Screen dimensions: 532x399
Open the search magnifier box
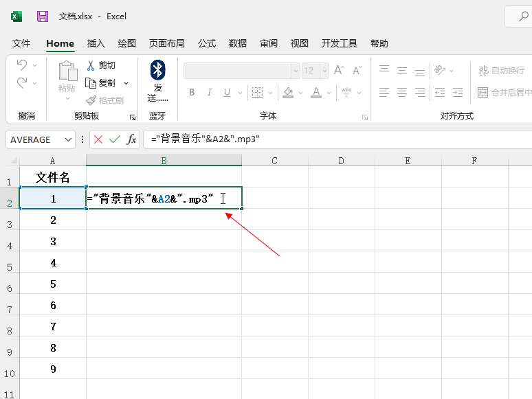pos(524,16)
